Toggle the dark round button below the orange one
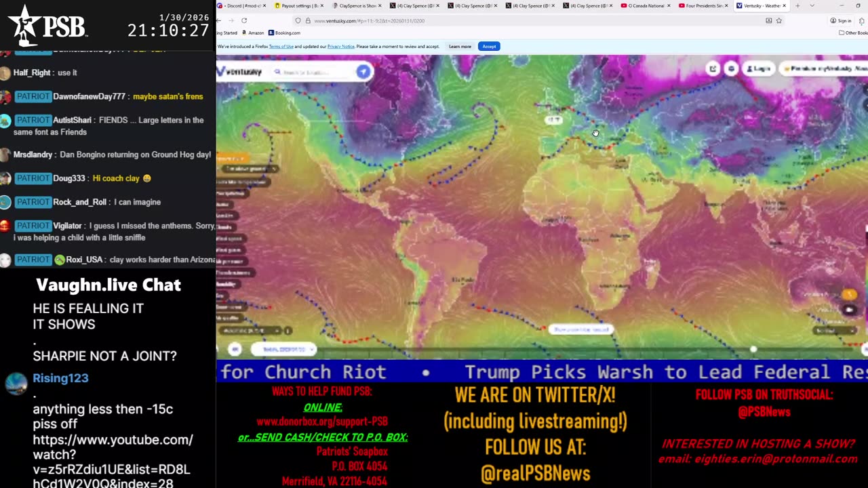 click(849, 310)
